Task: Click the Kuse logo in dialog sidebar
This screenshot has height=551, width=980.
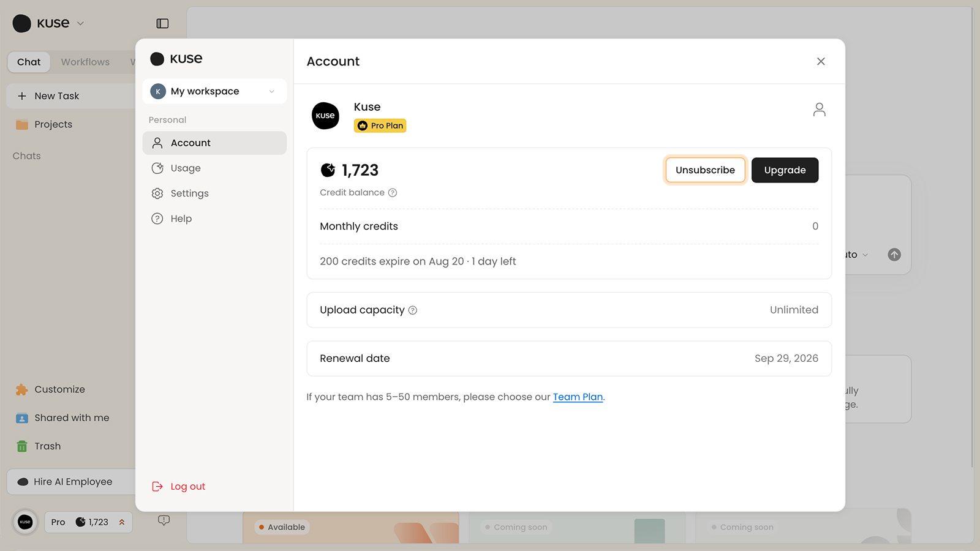Action: [176, 59]
